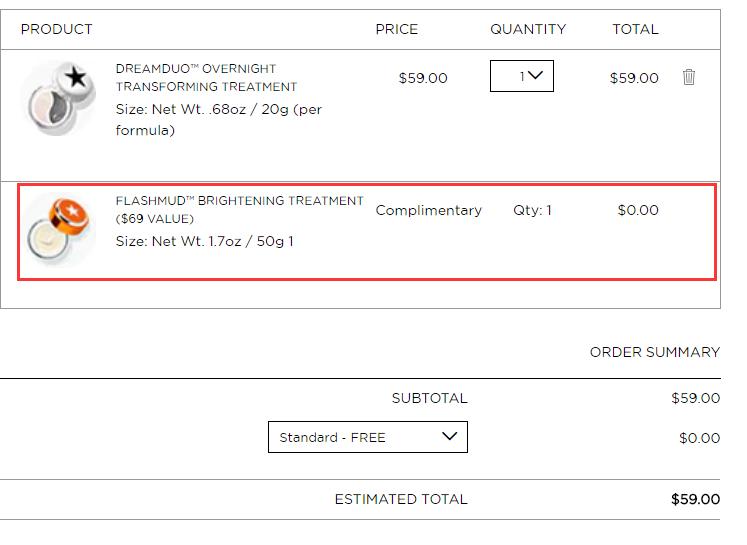Screen dimensions: 747x545
Task: Click the DreamDuo product thumbnail image
Action: point(58,98)
